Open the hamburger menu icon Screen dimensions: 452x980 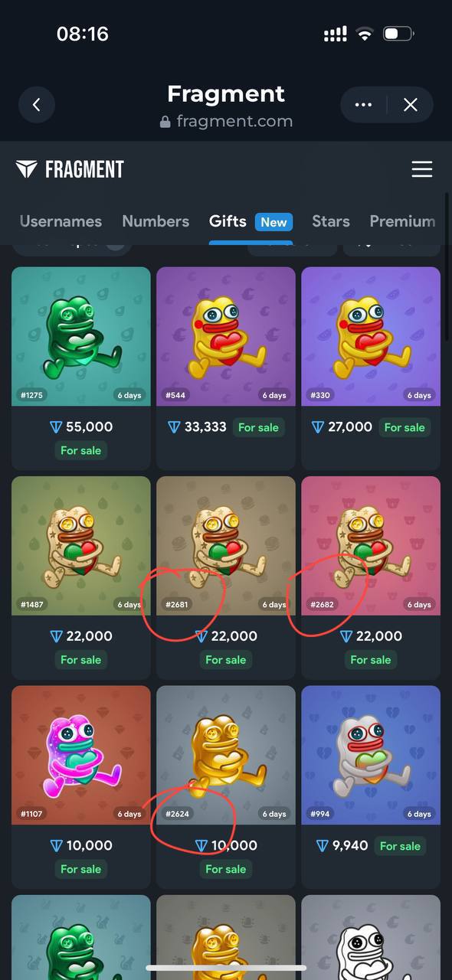[x=422, y=169]
